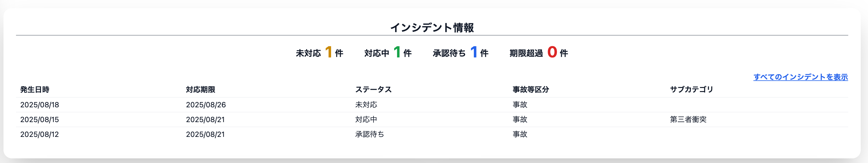Click the 未対応 count of 1件
868x163 pixels.
coord(328,52)
